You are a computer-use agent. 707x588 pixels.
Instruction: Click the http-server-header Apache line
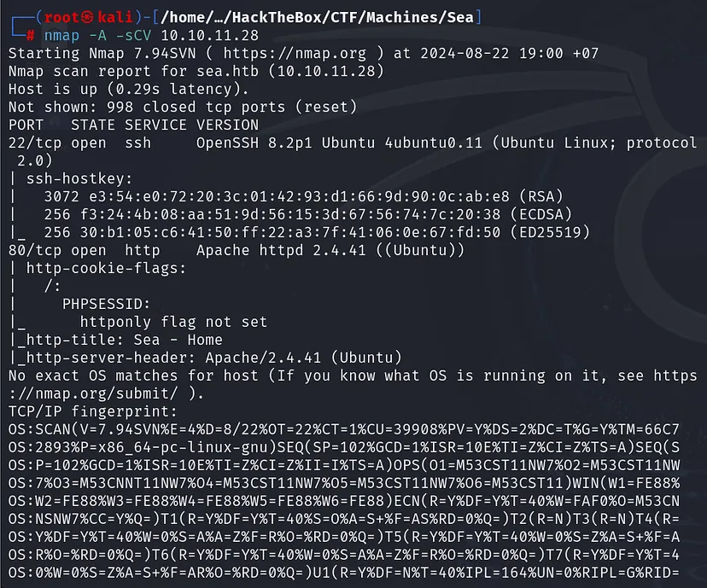pyautogui.click(x=205, y=358)
